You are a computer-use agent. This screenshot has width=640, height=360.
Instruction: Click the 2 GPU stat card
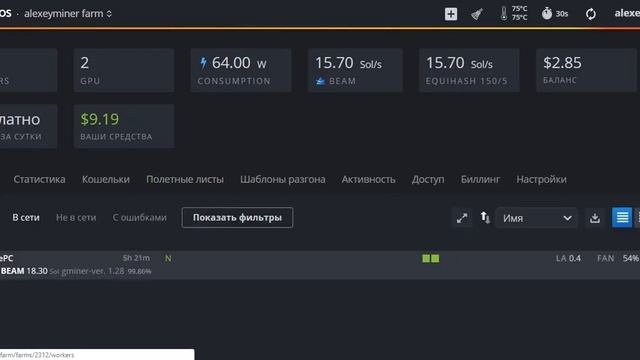[x=124, y=70]
